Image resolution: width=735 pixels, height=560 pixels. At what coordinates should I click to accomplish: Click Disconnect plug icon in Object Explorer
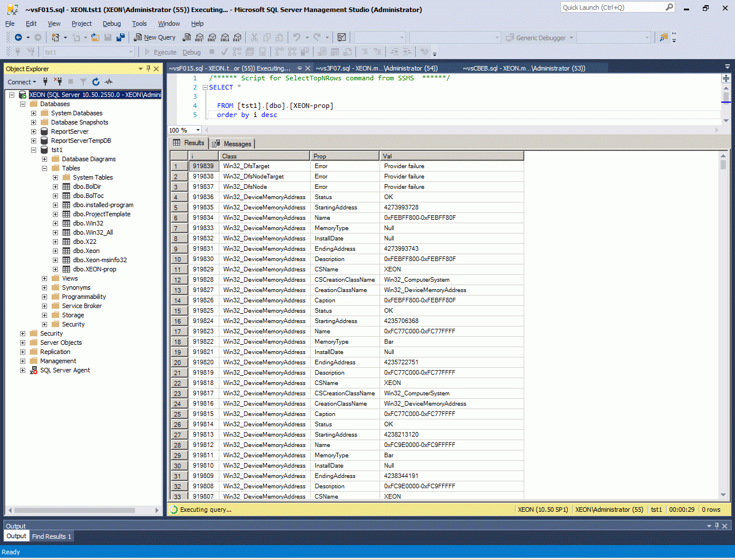(58, 82)
